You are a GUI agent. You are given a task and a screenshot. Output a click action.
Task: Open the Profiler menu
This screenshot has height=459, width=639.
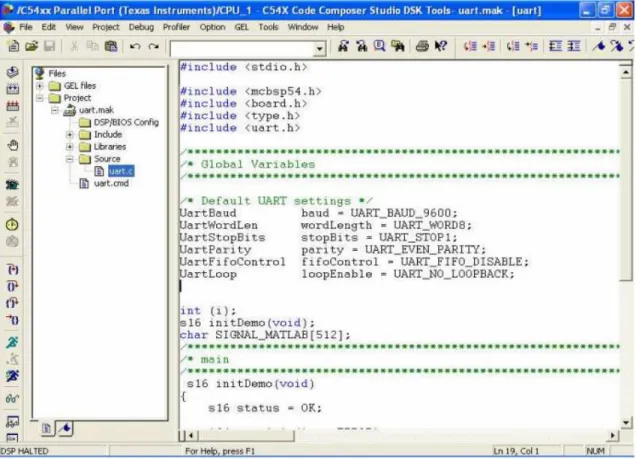click(176, 27)
